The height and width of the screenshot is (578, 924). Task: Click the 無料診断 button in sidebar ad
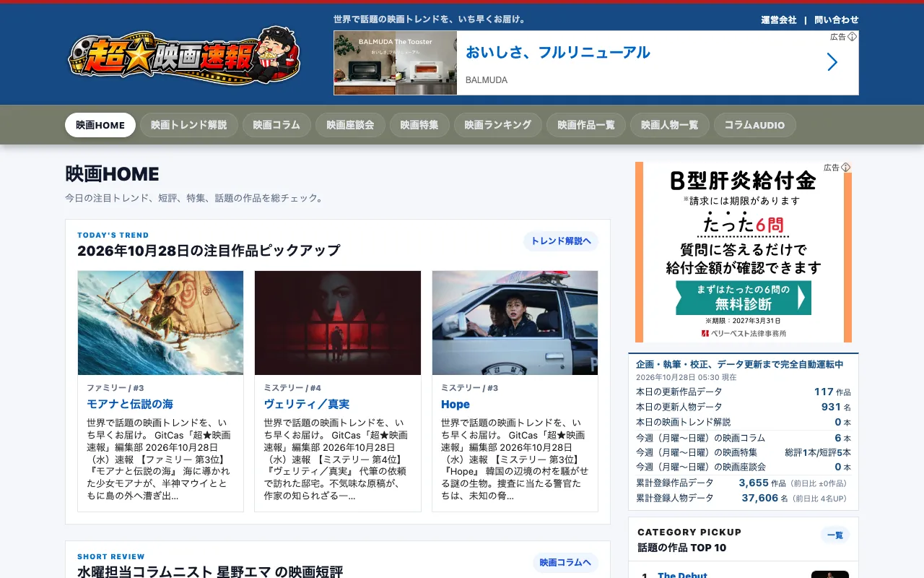pyautogui.click(x=744, y=298)
